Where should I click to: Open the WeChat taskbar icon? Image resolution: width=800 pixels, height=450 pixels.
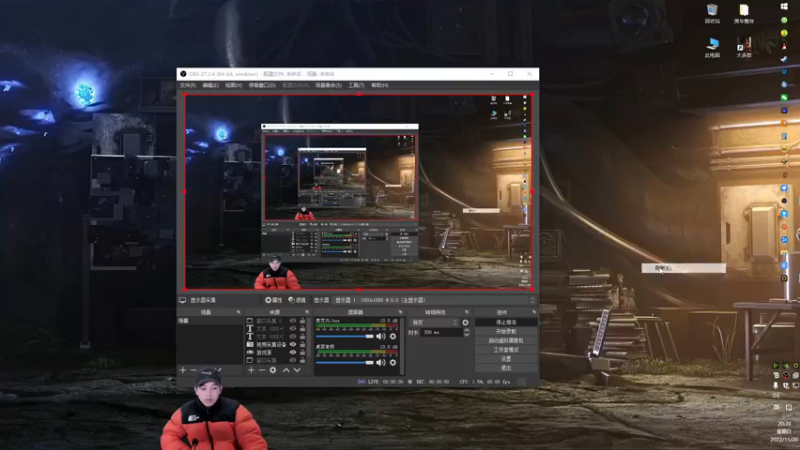(x=784, y=97)
